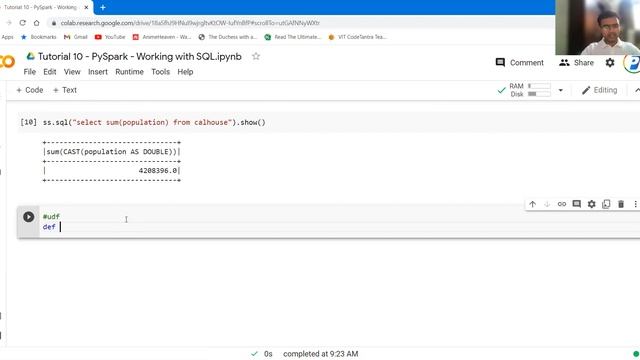
Task: Open the Runtime menu
Action: 129,72
